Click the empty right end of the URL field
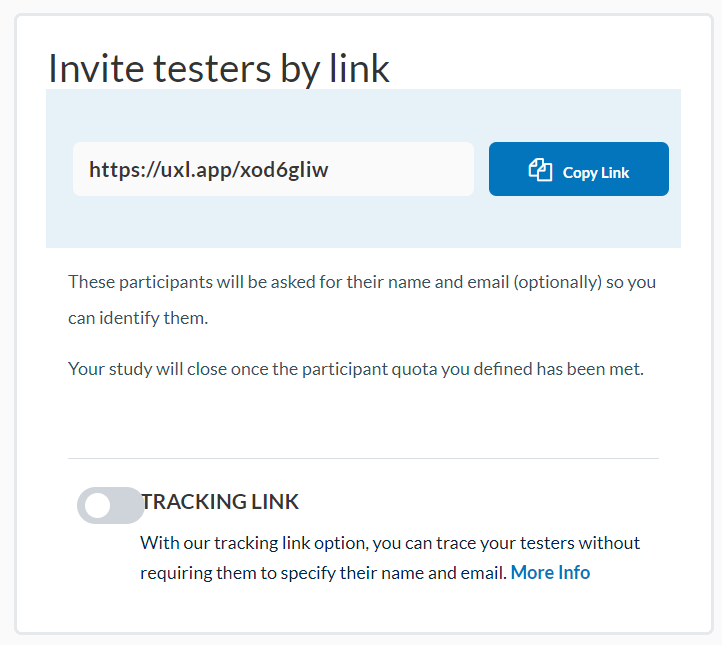722x645 pixels. (420, 169)
